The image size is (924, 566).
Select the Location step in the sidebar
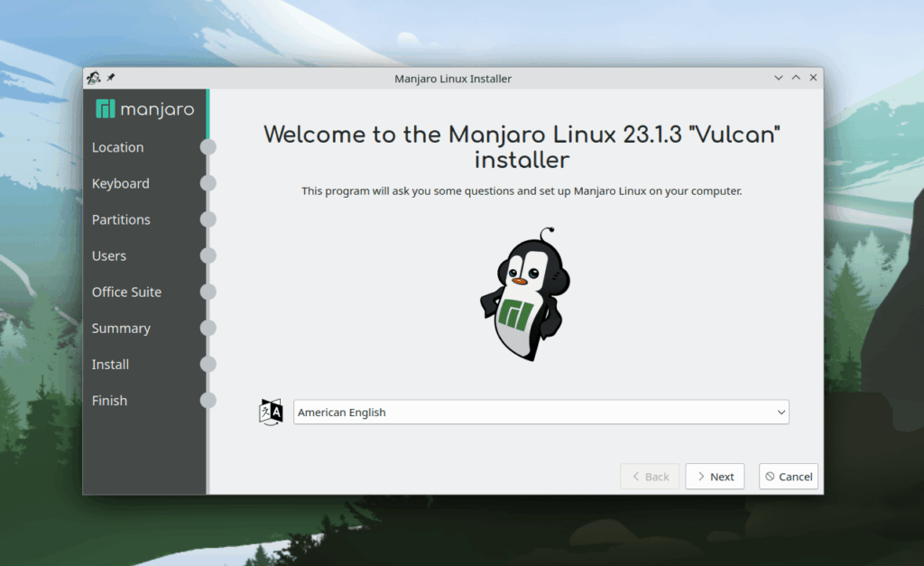pyautogui.click(x=117, y=147)
